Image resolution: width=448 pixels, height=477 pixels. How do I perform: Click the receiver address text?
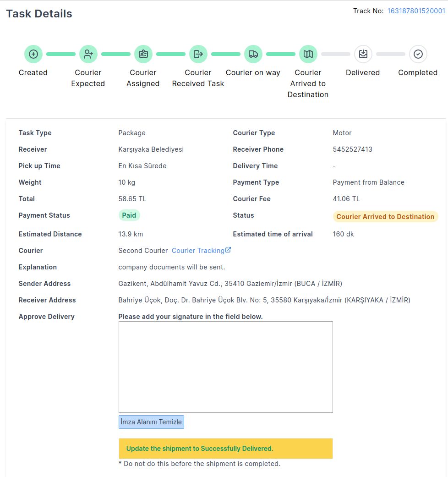[x=264, y=300]
